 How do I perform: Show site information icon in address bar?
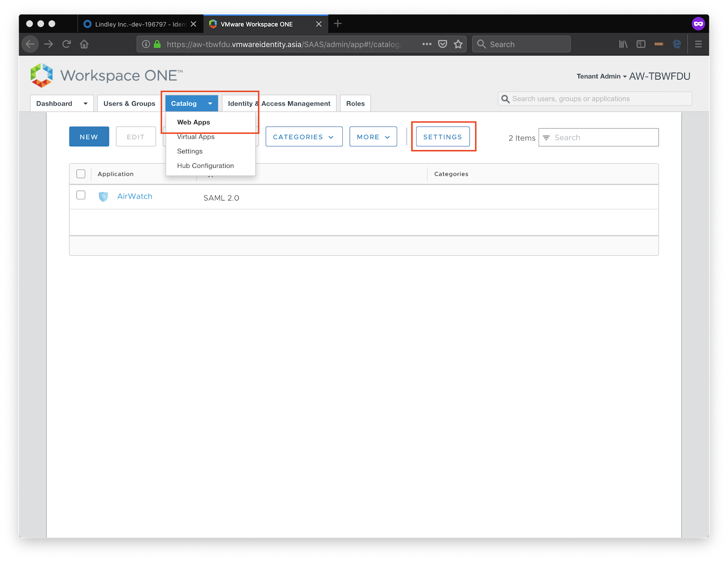pos(146,44)
